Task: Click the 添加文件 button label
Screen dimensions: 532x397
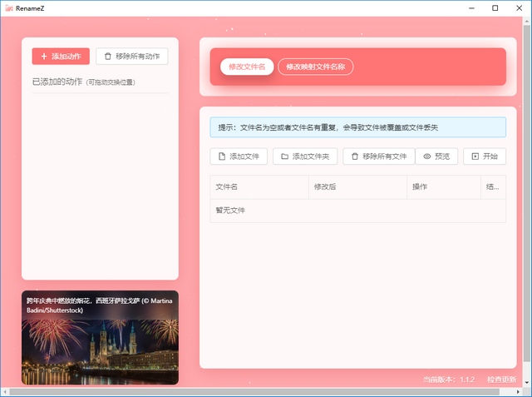Action: [244, 156]
